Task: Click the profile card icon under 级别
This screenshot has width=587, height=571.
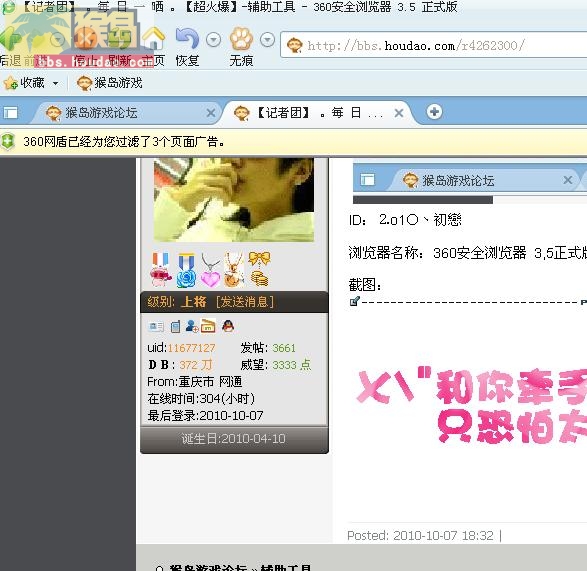Action: [155, 326]
